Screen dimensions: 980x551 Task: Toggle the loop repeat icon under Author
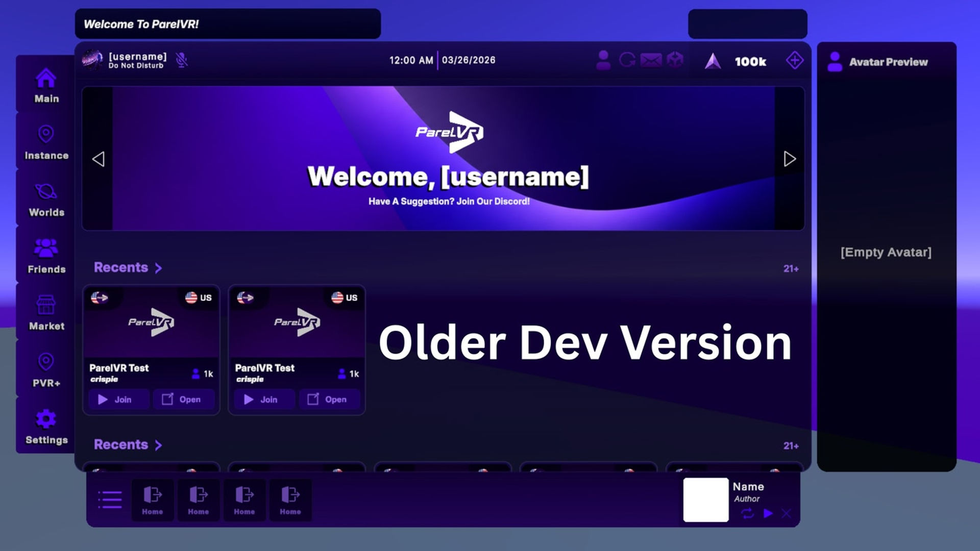[x=747, y=514]
